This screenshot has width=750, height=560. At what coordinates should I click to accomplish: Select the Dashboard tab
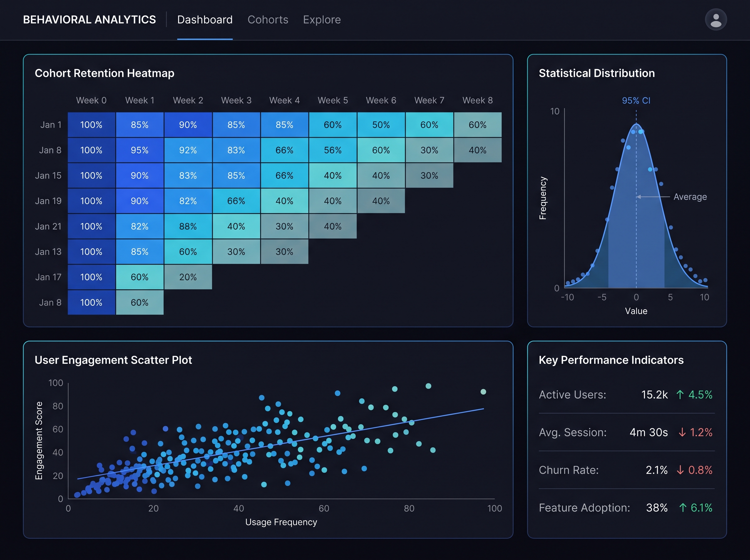[205, 20]
